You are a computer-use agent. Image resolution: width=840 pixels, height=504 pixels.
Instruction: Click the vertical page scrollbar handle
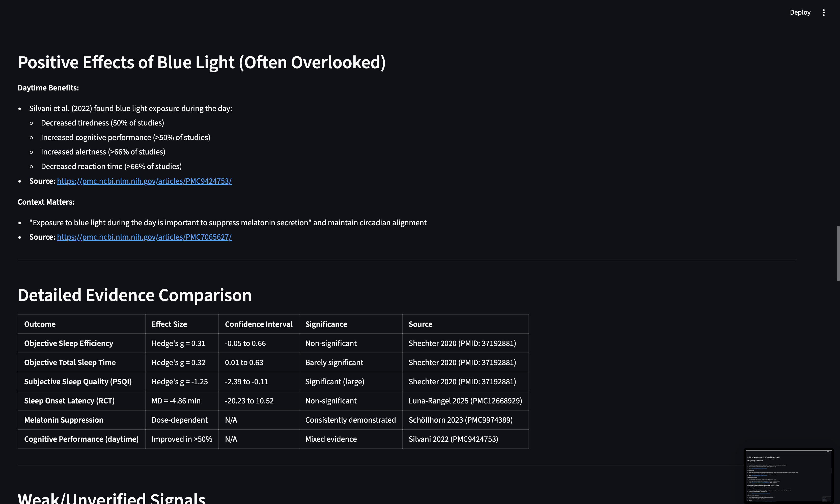click(838, 253)
